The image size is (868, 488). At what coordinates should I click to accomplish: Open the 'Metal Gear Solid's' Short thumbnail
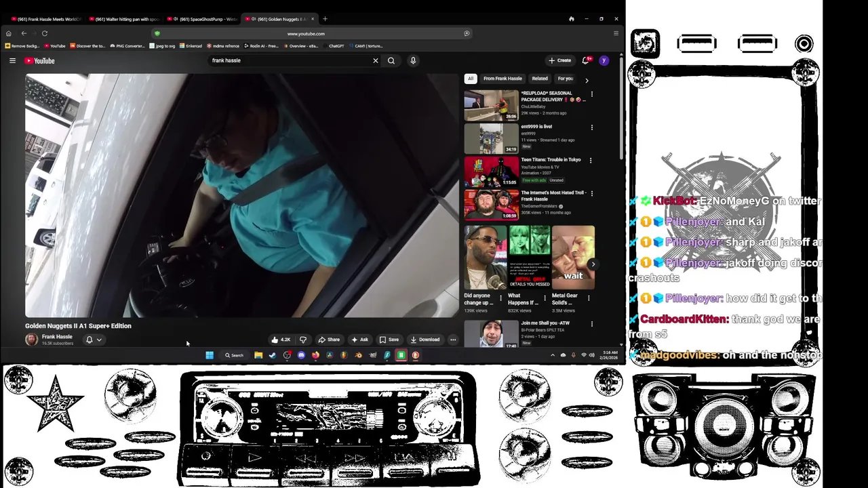(x=573, y=258)
